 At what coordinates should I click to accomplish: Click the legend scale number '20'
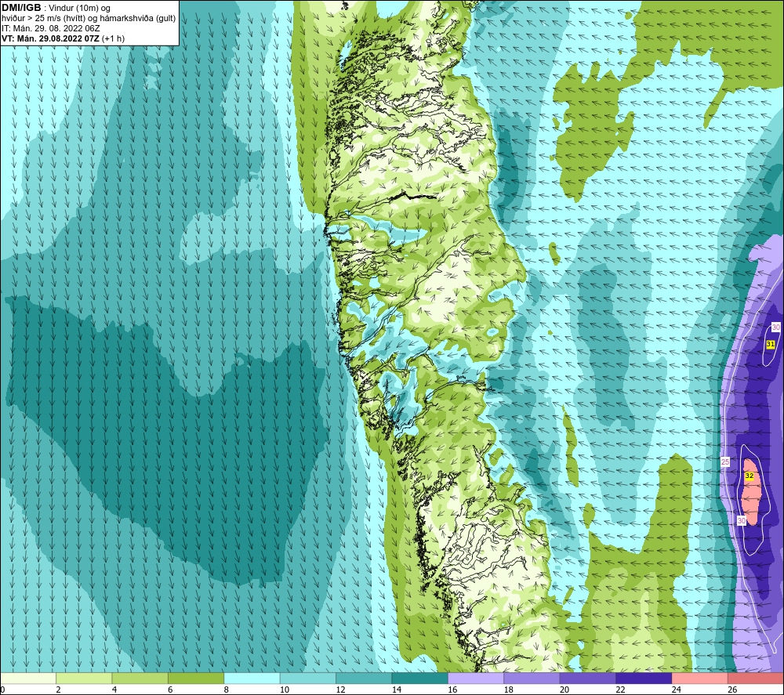[x=564, y=690]
